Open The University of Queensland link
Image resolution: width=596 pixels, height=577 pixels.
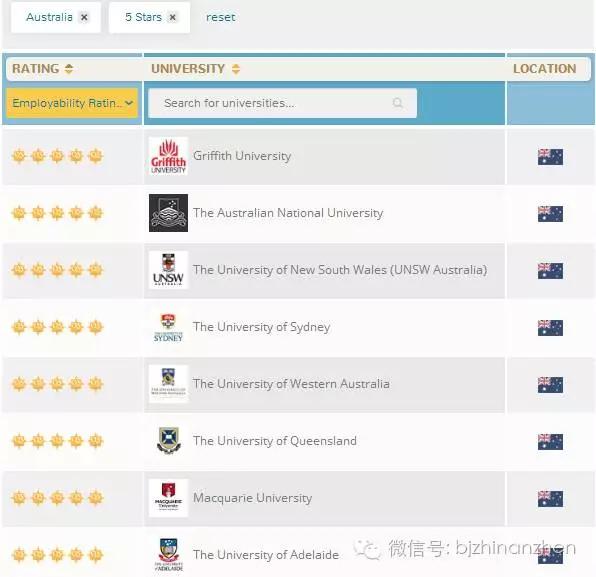pos(275,441)
